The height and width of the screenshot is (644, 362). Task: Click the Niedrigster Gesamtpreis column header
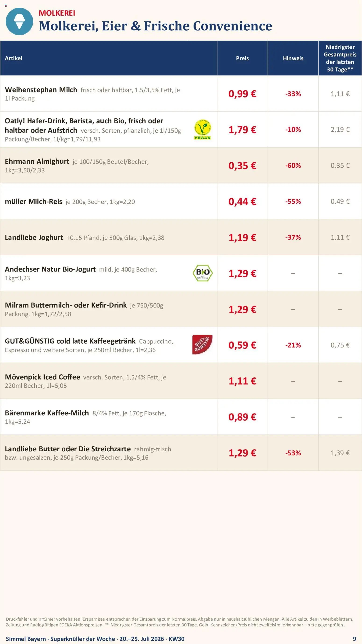[340, 58]
